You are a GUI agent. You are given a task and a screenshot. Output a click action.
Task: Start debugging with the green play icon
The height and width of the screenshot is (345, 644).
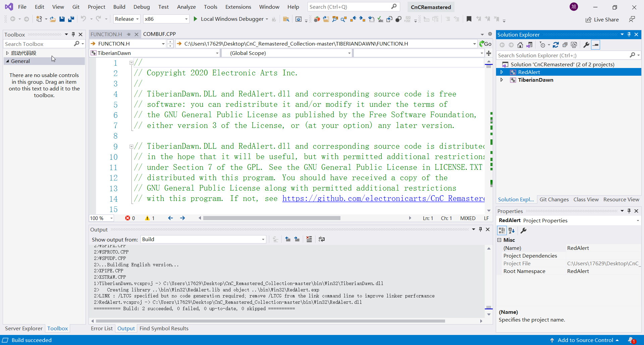coord(195,19)
